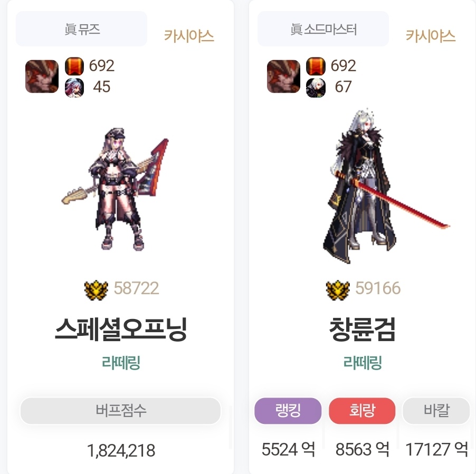Click the red banner icon next to 692 on the right card
This screenshot has width=476, height=474.
click(316, 66)
